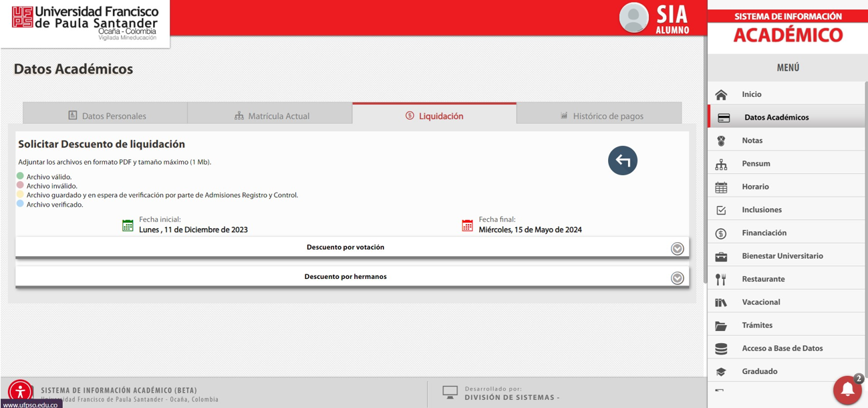This screenshot has height=408, width=868.
Task: Click the DIVISIÓN DE SISTEMAS footer text
Action: click(x=512, y=397)
